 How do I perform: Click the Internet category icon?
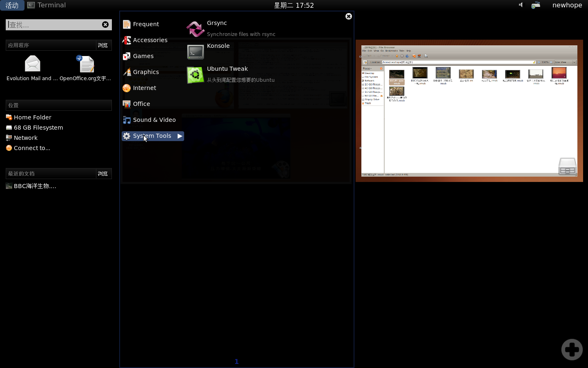coord(127,88)
